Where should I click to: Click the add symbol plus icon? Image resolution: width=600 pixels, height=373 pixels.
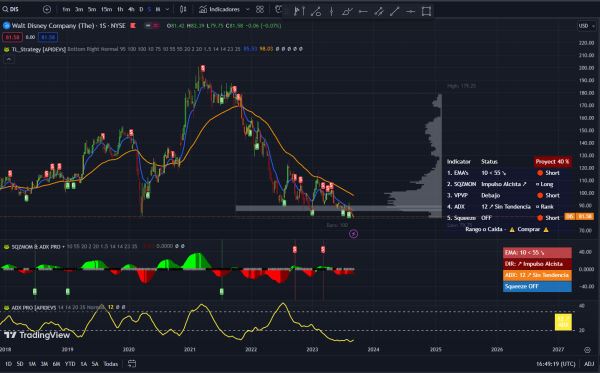coord(47,9)
